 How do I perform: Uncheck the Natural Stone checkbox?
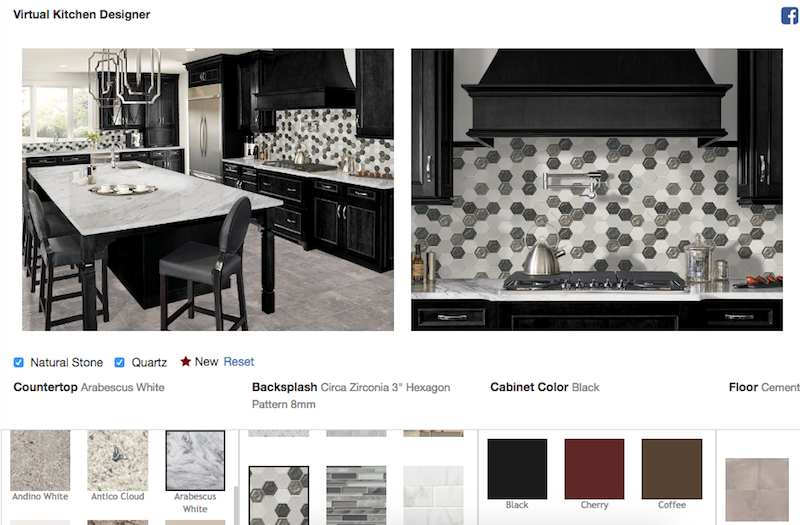pyautogui.click(x=18, y=362)
